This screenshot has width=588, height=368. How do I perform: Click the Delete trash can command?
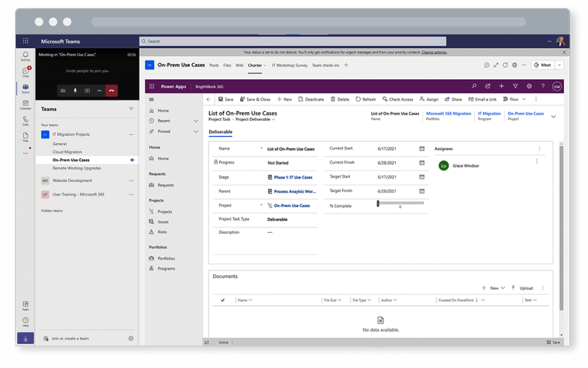(339, 99)
